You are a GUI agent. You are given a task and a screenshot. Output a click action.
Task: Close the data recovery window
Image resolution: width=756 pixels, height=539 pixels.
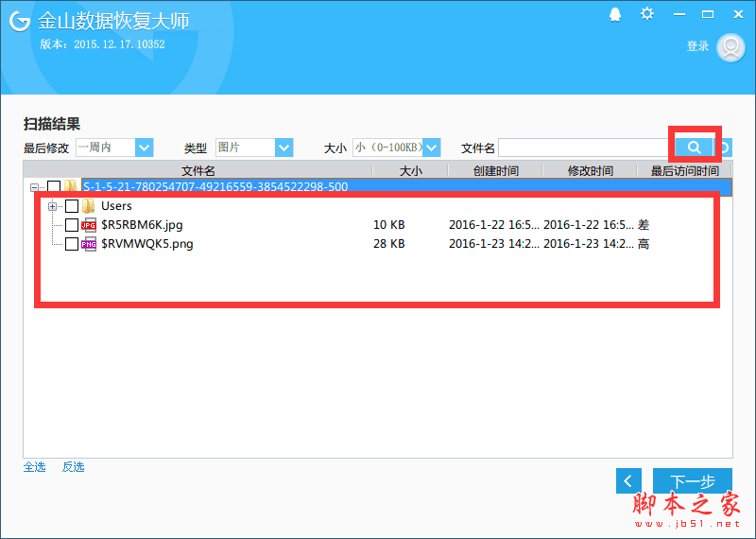click(738, 14)
